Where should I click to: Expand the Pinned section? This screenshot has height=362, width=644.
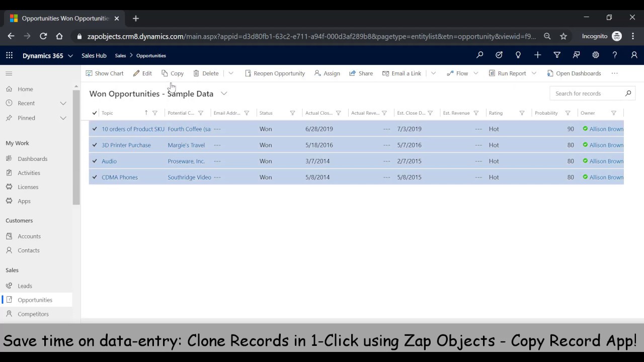[63, 118]
